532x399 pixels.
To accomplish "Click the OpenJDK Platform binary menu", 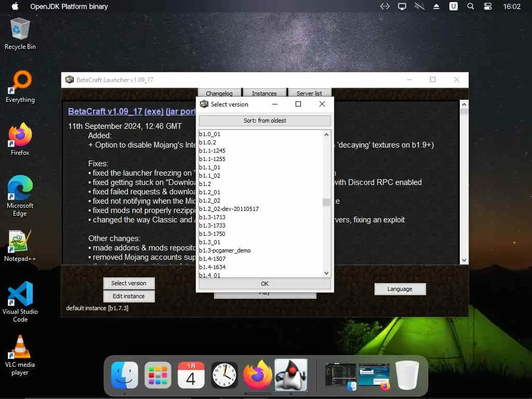I will pos(69,6).
